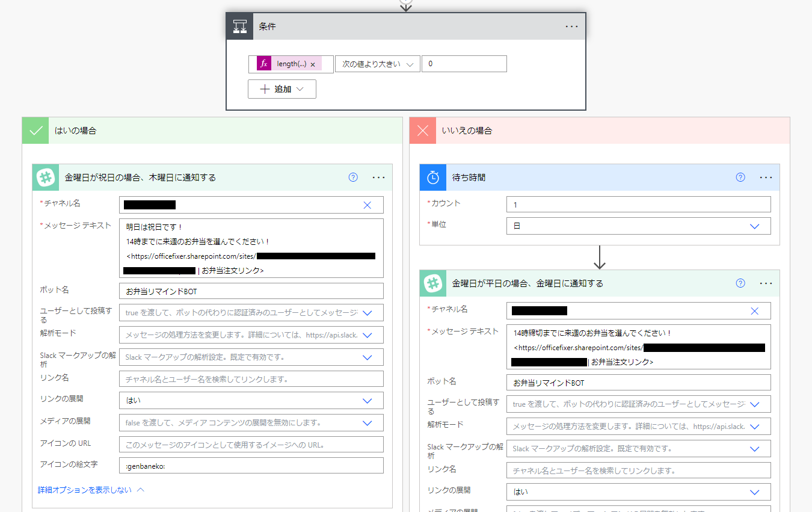Click the Slack icon on 金曜日が祝日の場合 action

45,177
